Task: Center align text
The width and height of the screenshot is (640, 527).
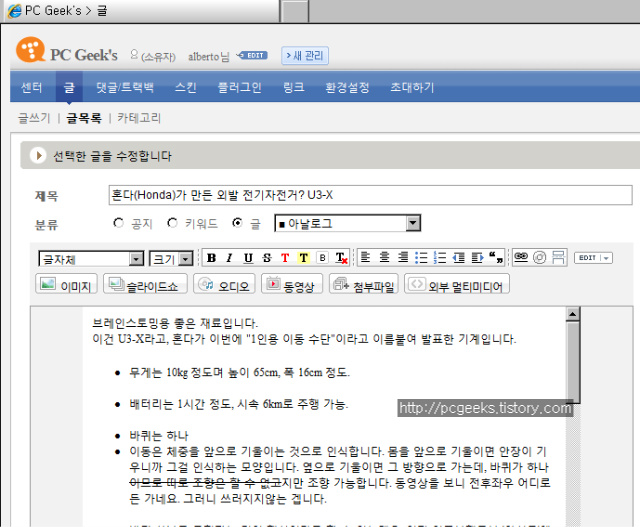Action: coord(384,258)
